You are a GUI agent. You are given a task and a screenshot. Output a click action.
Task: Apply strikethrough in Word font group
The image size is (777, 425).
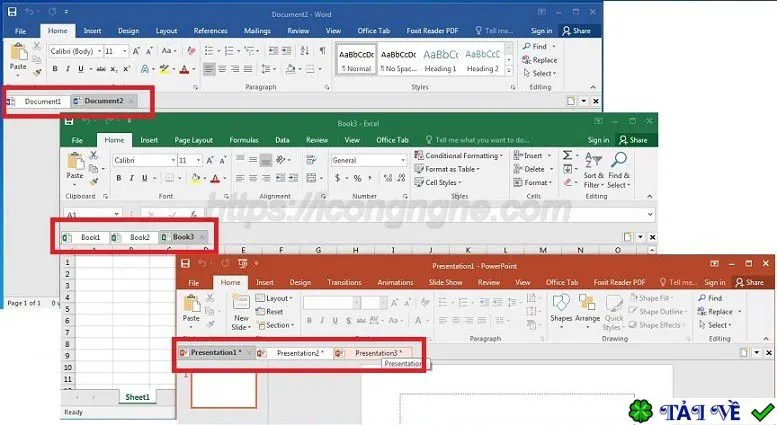(101, 69)
